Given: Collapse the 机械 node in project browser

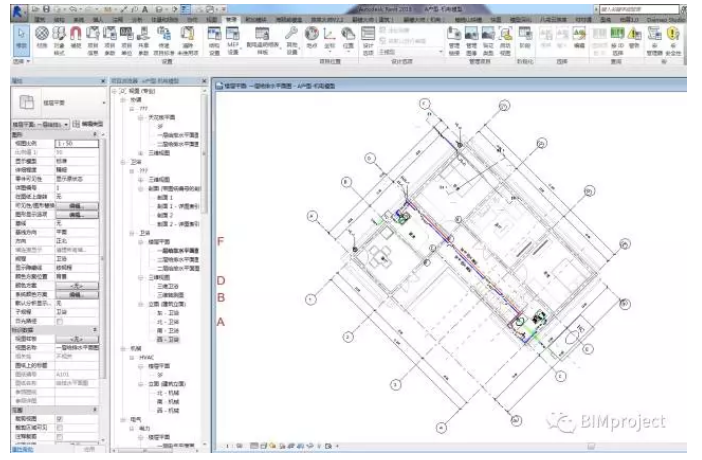Looking at the screenshot, I should coord(123,348).
